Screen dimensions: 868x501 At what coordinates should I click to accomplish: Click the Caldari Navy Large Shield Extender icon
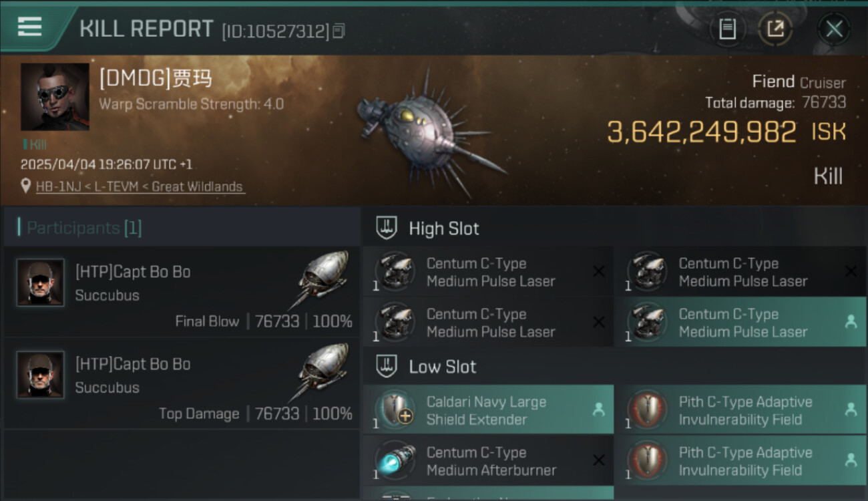coord(395,409)
